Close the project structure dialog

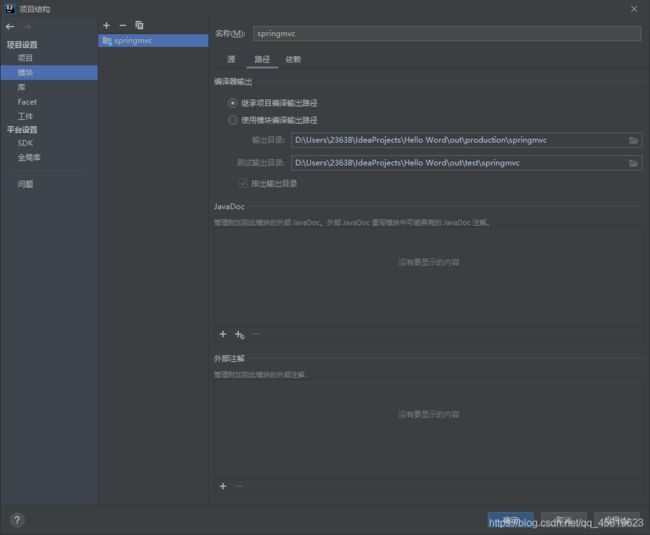(x=634, y=9)
